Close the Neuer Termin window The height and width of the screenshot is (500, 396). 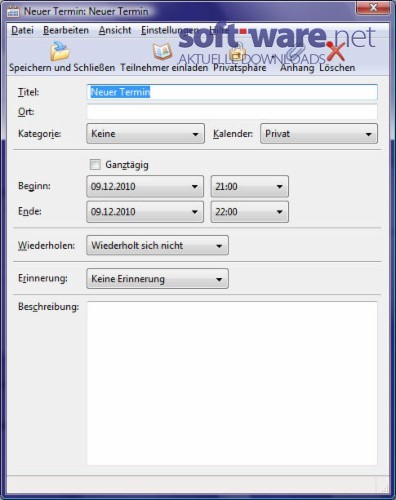[373, 7]
